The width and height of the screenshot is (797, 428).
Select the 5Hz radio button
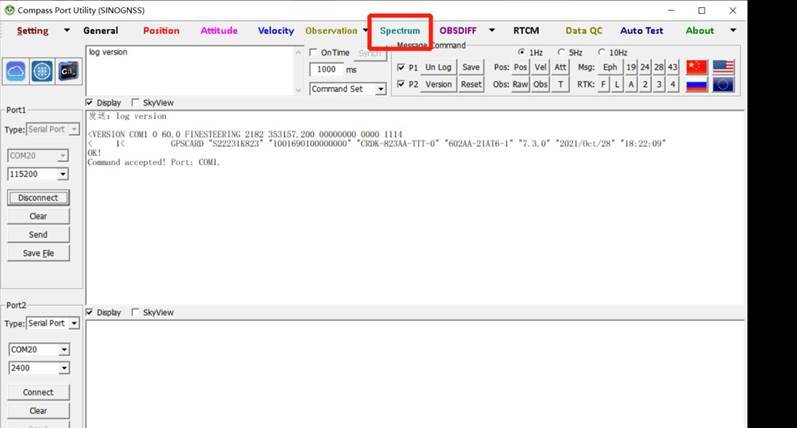pos(561,52)
